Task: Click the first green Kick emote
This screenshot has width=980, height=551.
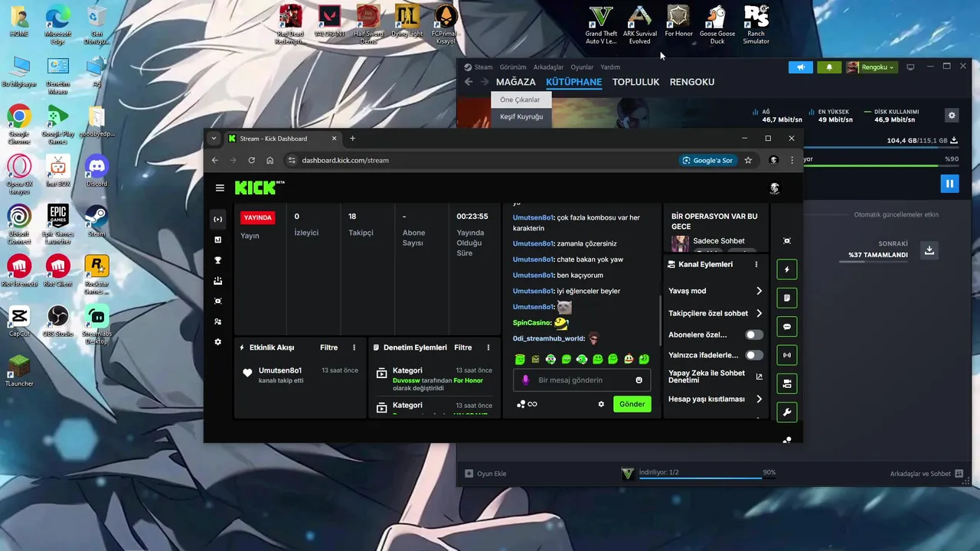Action: tap(520, 359)
